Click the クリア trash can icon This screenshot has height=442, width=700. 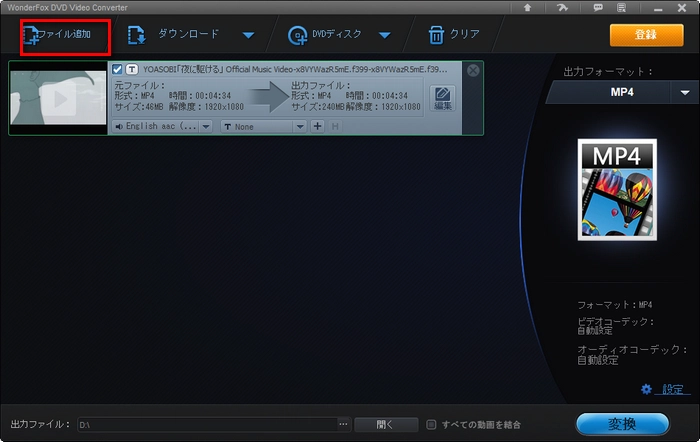436,35
